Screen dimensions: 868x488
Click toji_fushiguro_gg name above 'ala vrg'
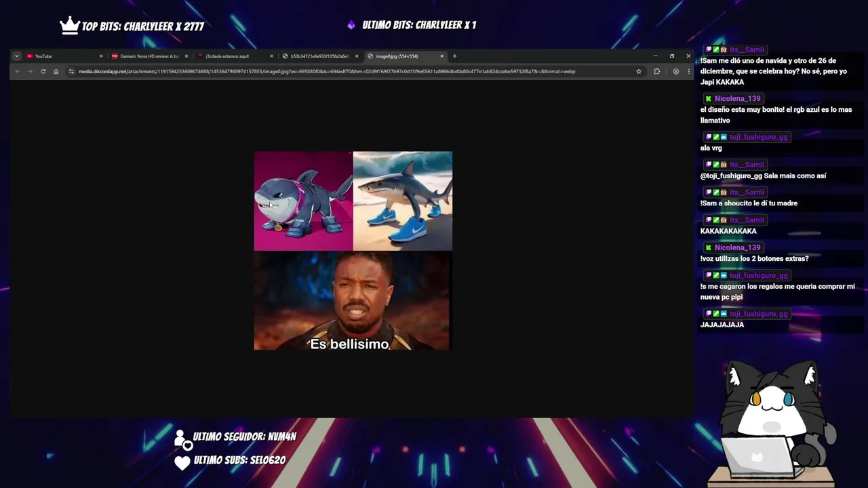pos(758,137)
